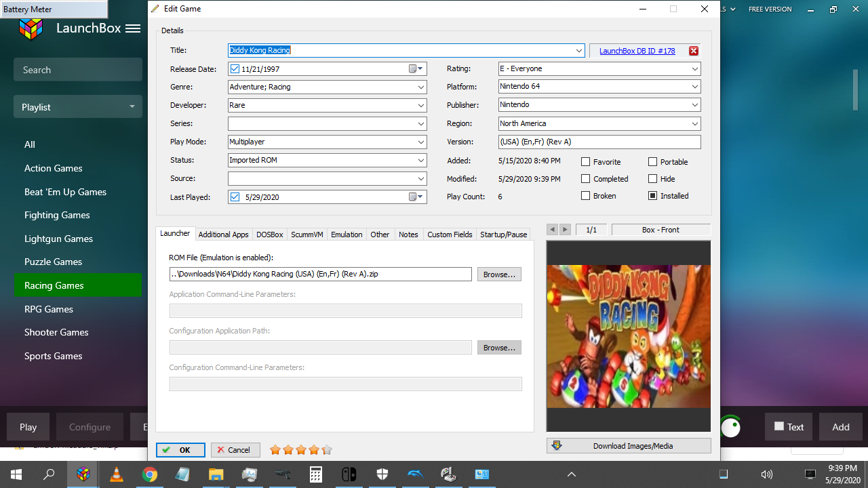
Task: Show hidden system tray icons
Action: coord(572,474)
